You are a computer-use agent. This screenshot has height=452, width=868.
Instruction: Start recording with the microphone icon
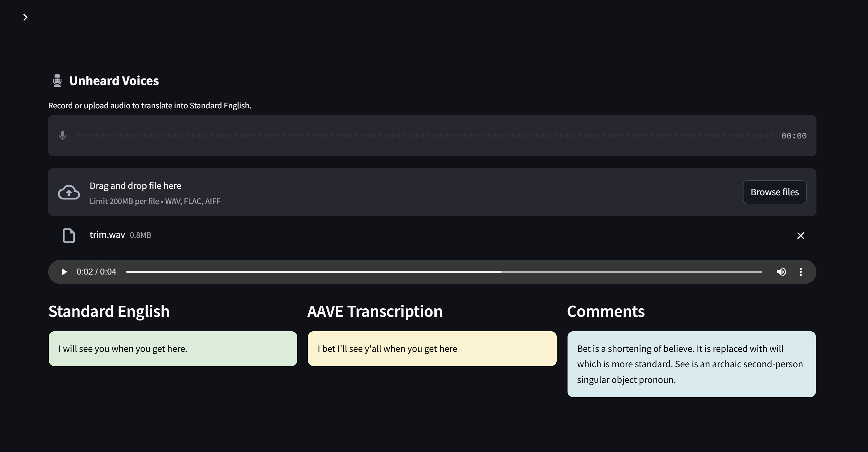(x=63, y=135)
